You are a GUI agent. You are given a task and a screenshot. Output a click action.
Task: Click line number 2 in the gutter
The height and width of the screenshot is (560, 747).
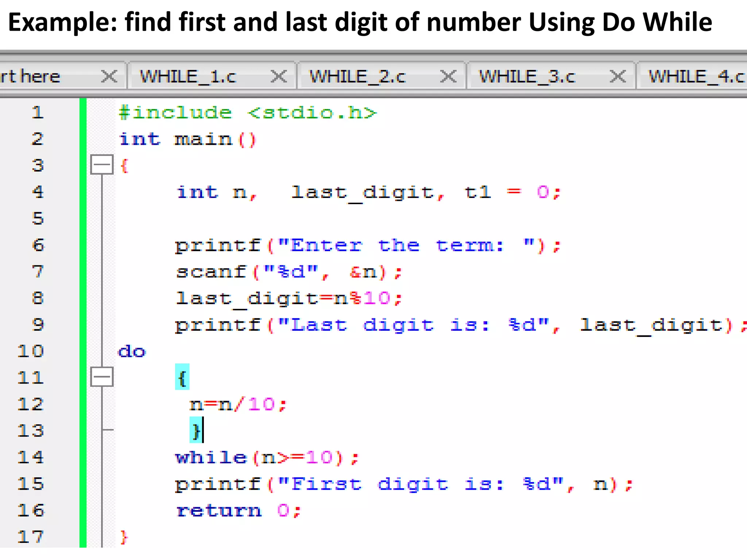(38, 139)
